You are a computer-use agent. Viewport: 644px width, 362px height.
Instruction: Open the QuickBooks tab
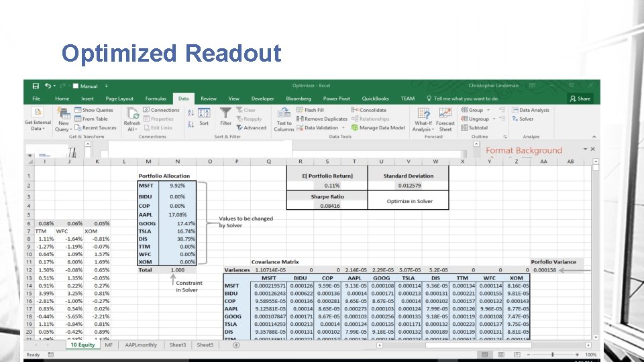point(375,99)
